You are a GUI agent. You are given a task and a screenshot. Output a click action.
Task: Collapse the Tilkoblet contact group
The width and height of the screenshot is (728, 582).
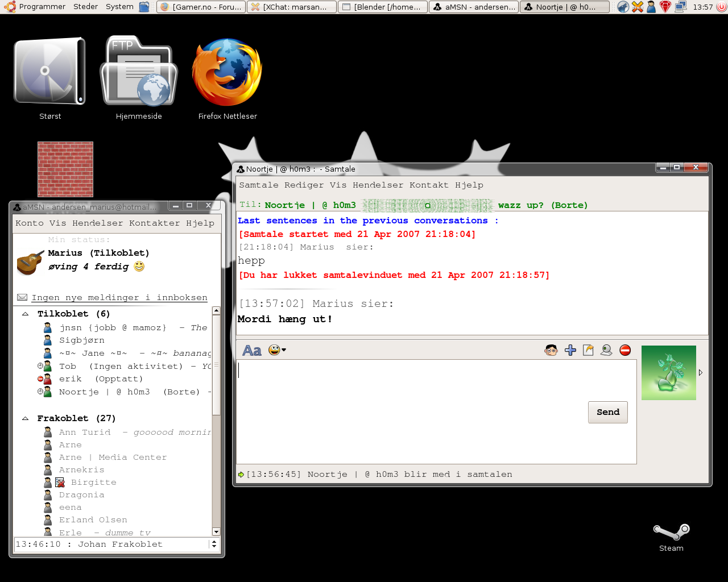[26, 314]
